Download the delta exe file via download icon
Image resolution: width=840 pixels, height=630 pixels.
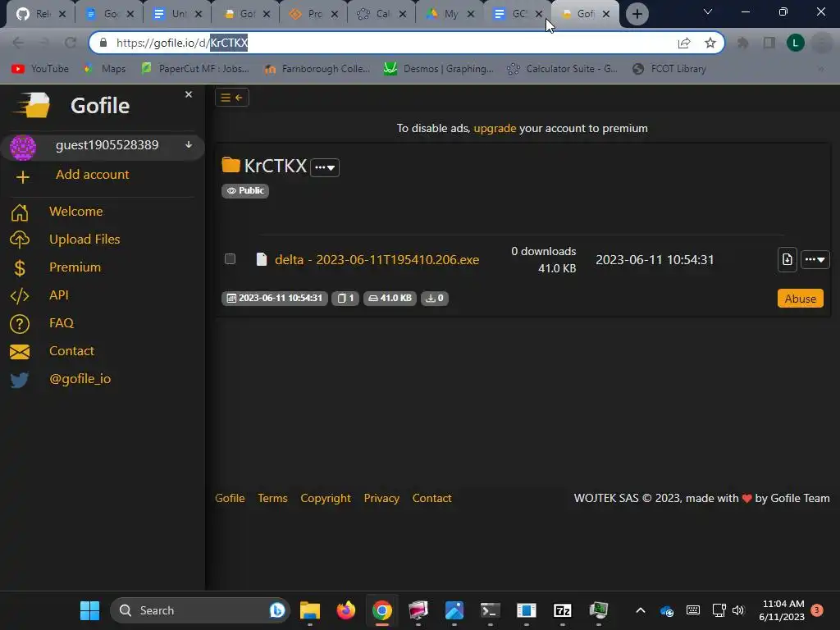pos(787,260)
